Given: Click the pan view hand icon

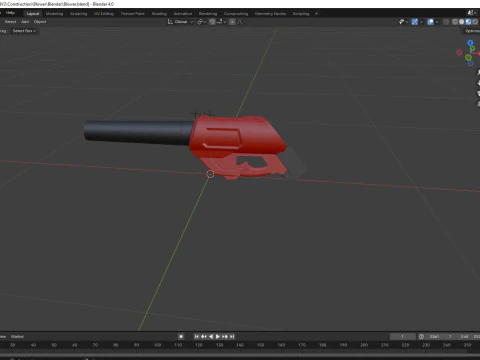Looking at the screenshot, I should pos(478,83).
